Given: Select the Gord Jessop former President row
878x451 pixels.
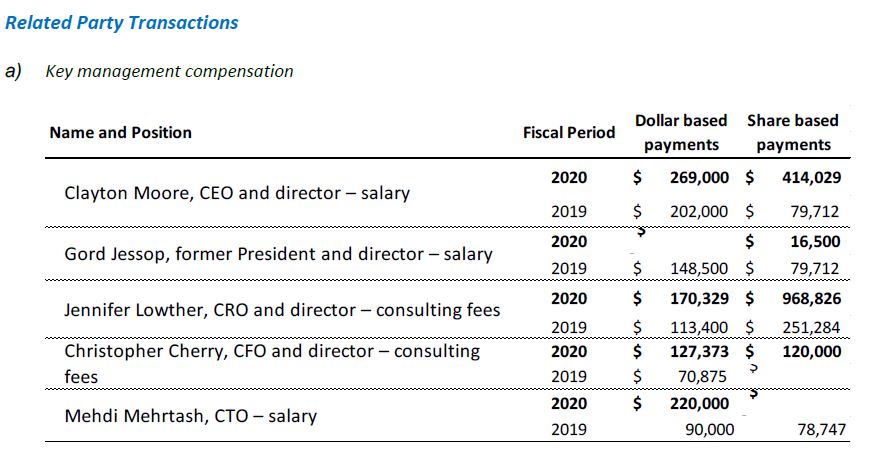Looking at the screenshot, I should pyautogui.click(x=278, y=254).
